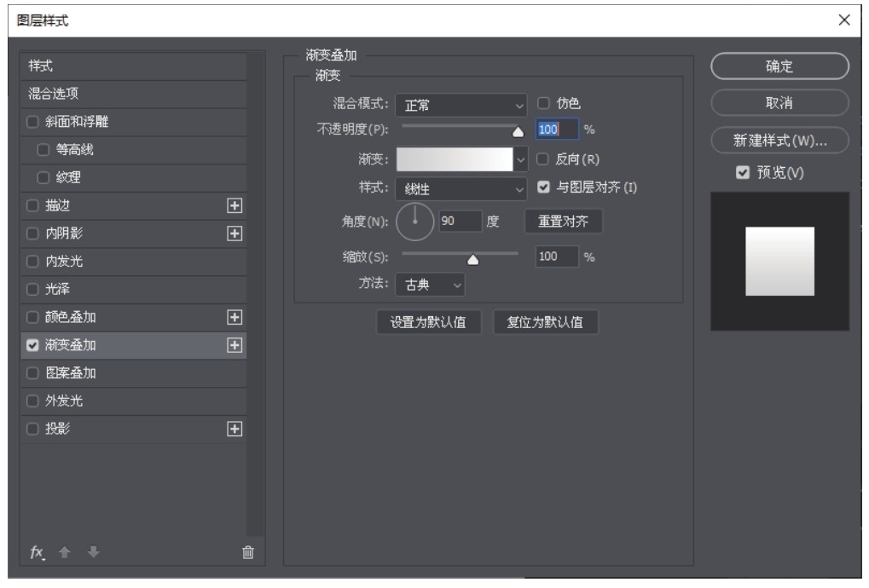
Task: Click the angle dial for 角度
Action: (x=414, y=222)
